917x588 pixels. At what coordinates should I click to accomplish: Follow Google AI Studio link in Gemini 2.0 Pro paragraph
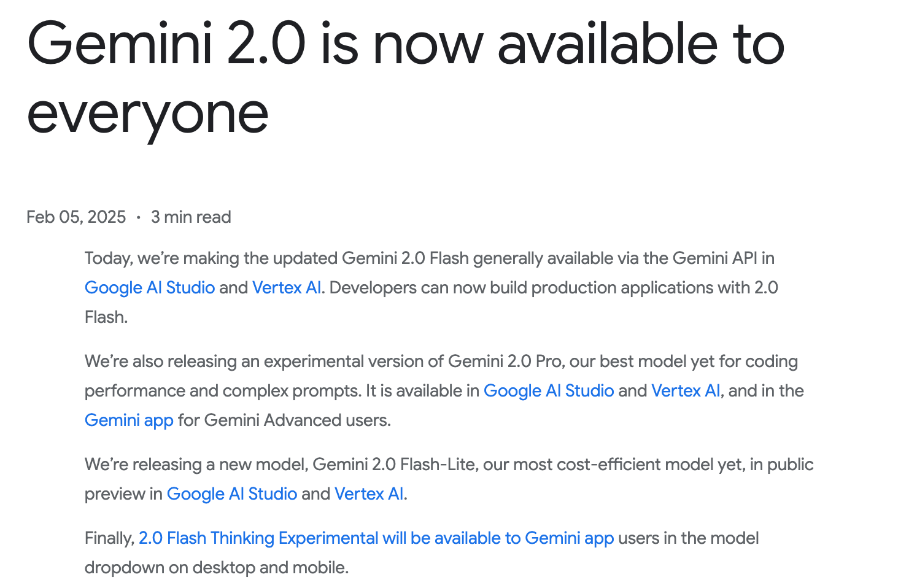coord(549,391)
